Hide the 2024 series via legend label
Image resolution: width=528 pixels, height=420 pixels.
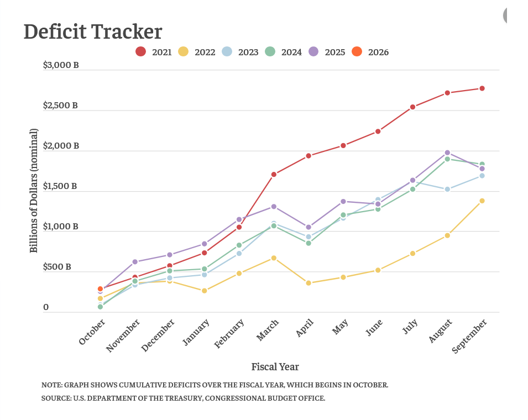[291, 53]
